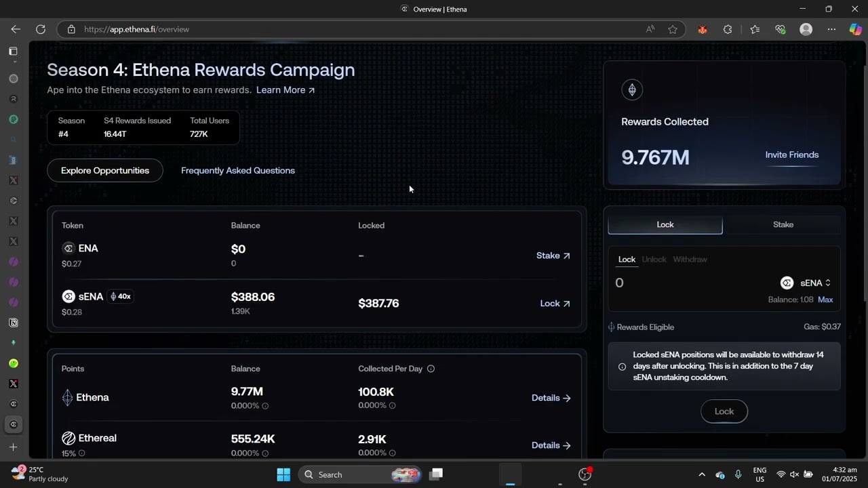Click info icon beside Ethena balance 0.000%
Viewport: 868px width, 488px height.
click(265, 406)
